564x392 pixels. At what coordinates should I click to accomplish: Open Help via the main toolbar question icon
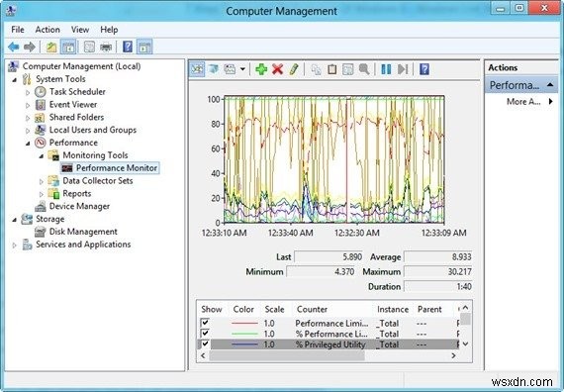click(x=128, y=47)
